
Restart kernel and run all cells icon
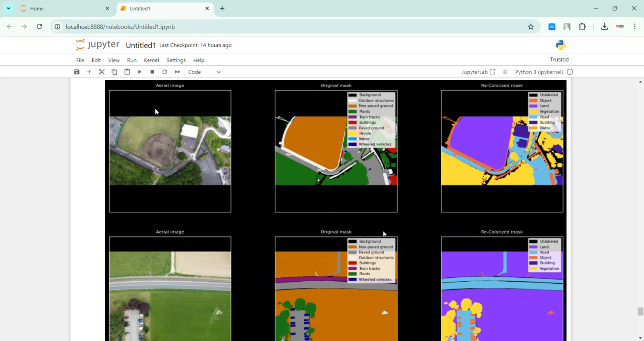coord(177,72)
